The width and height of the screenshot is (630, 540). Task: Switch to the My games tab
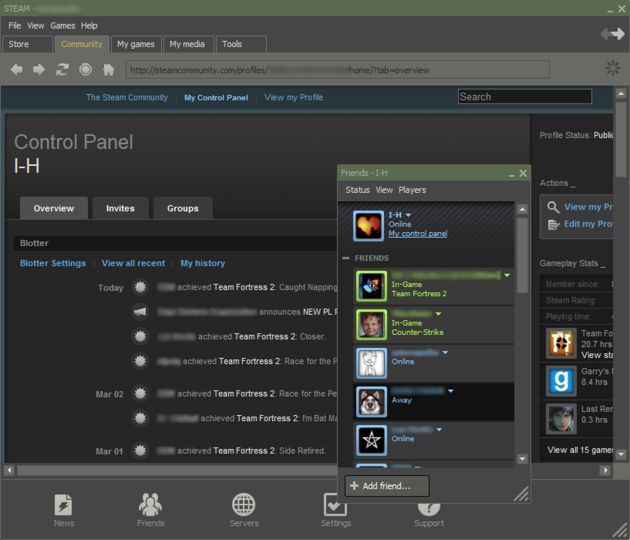(135, 44)
